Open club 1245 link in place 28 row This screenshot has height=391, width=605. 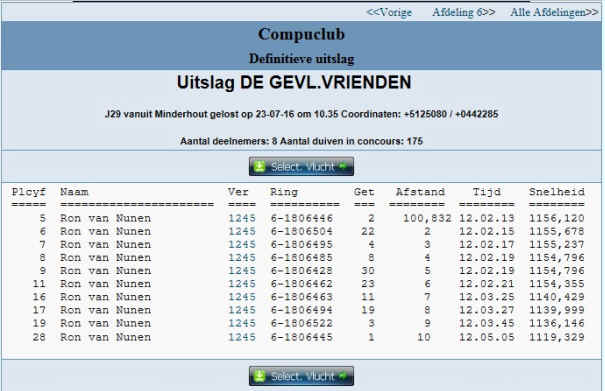242,337
